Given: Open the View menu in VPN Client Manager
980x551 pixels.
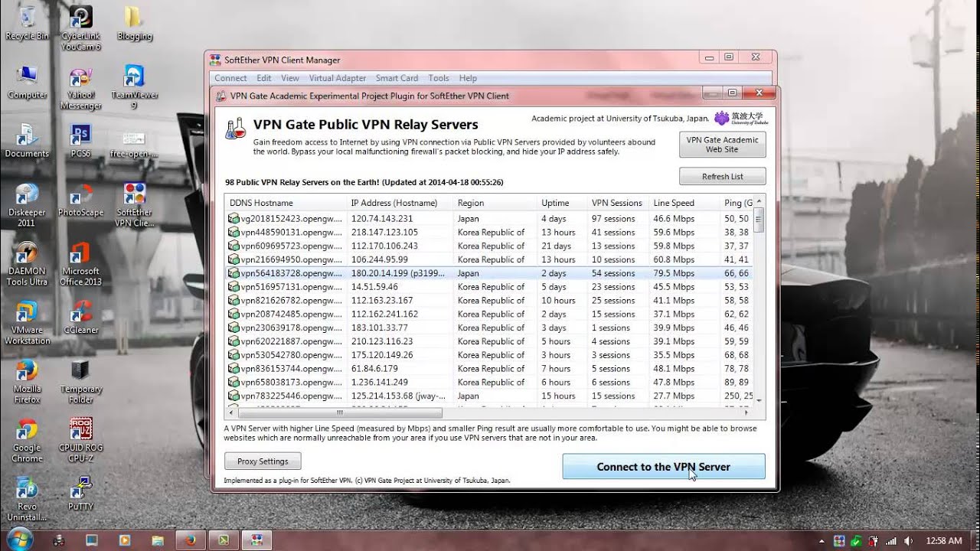Looking at the screenshot, I should pos(290,78).
